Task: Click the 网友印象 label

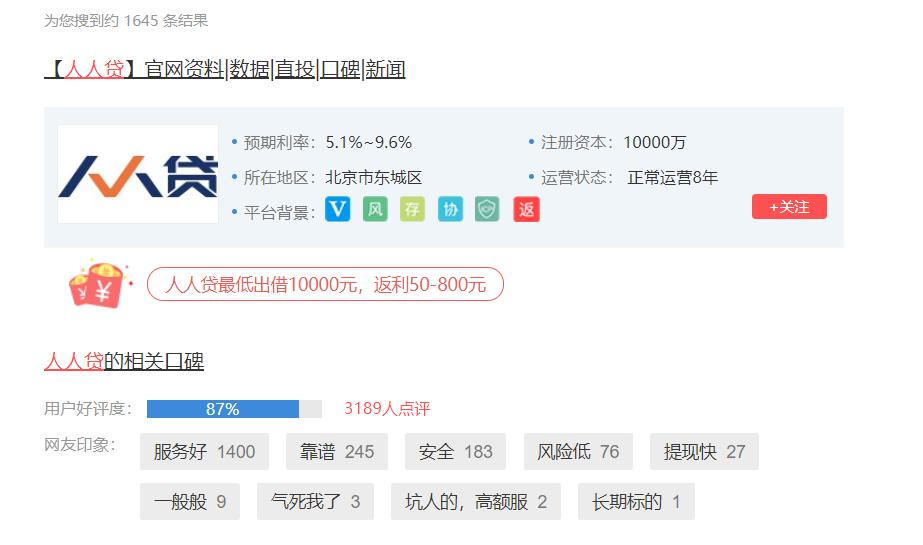Action: tap(80, 444)
